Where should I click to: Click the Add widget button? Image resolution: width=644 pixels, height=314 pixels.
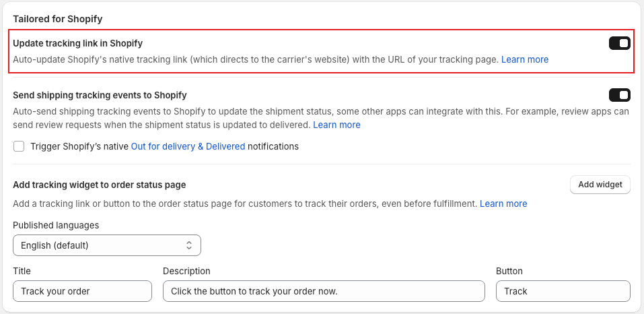(600, 185)
